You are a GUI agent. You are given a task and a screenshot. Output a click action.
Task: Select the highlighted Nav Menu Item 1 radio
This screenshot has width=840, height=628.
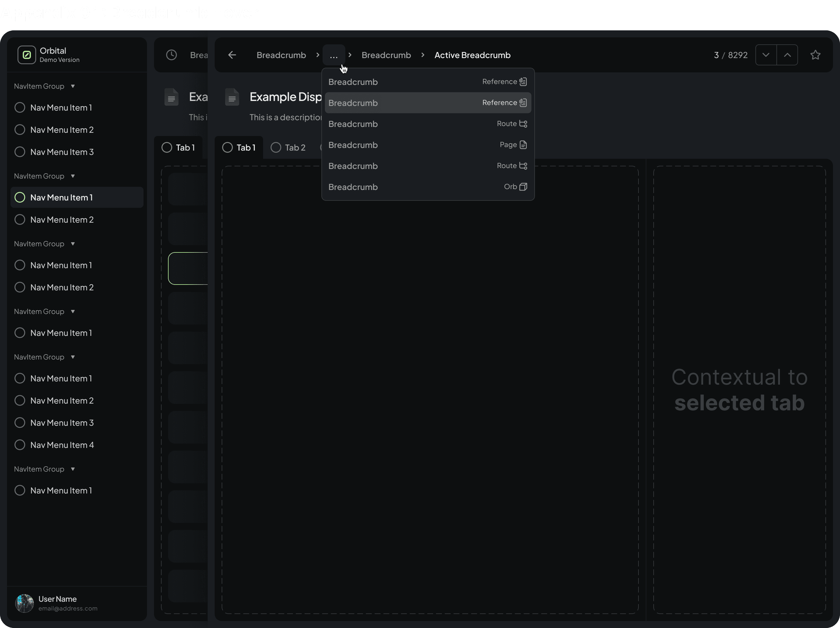20,198
